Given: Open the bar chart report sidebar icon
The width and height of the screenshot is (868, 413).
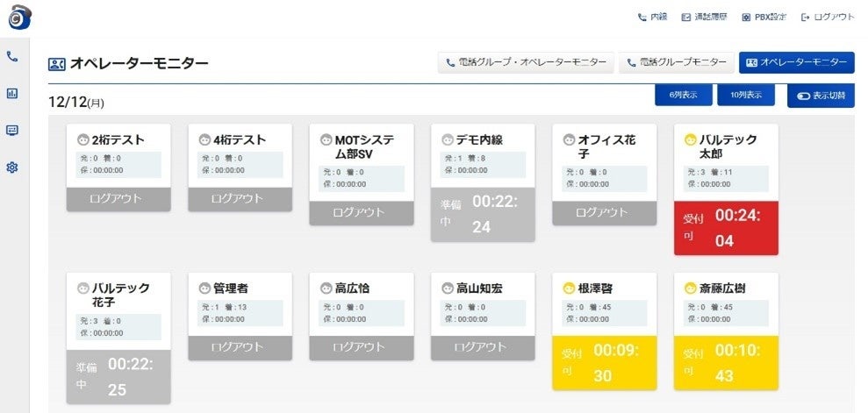Looking at the screenshot, I should (12, 93).
